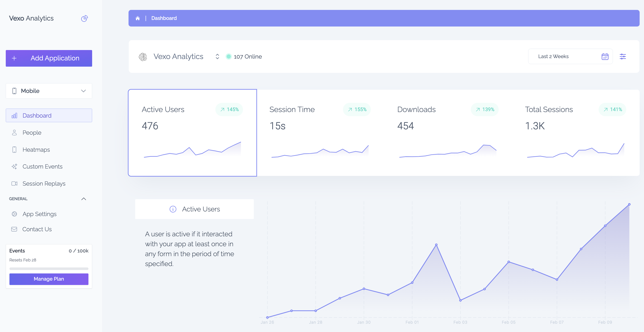Click the Custom Events sparkle icon
Viewport: 644px width, 332px height.
click(x=14, y=166)
